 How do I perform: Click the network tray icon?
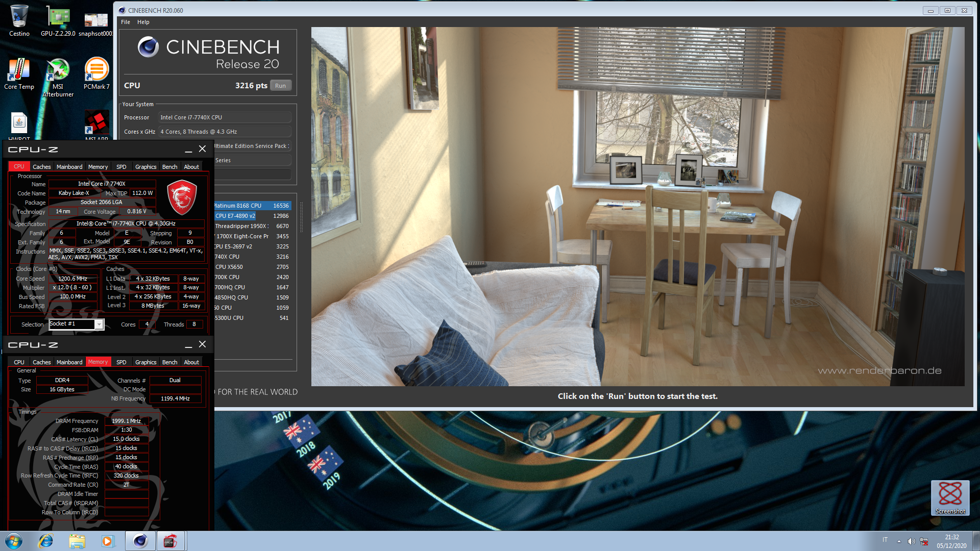tap(924, 541)
